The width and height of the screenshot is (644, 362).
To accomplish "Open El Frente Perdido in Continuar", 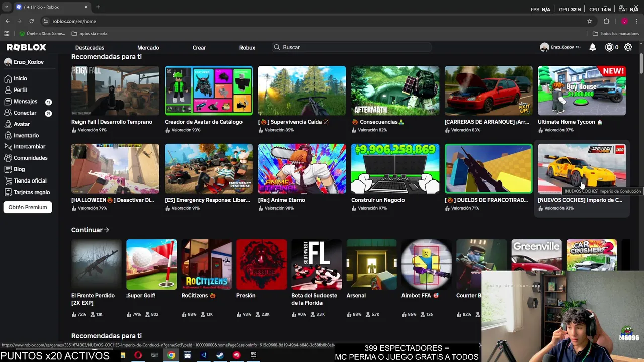I will coord(97,264).
